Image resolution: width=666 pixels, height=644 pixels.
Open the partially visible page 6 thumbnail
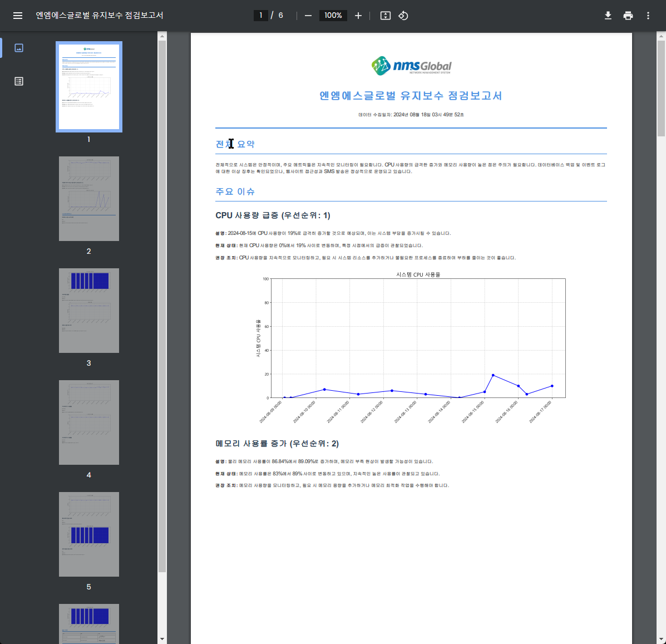tap(89, 623)
